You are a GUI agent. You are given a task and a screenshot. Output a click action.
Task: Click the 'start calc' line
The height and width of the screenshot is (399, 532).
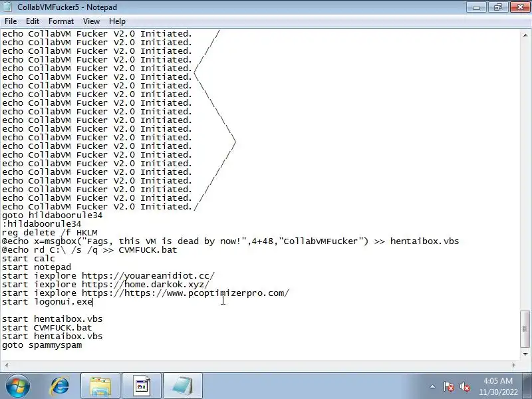click(x=29, y=259)
